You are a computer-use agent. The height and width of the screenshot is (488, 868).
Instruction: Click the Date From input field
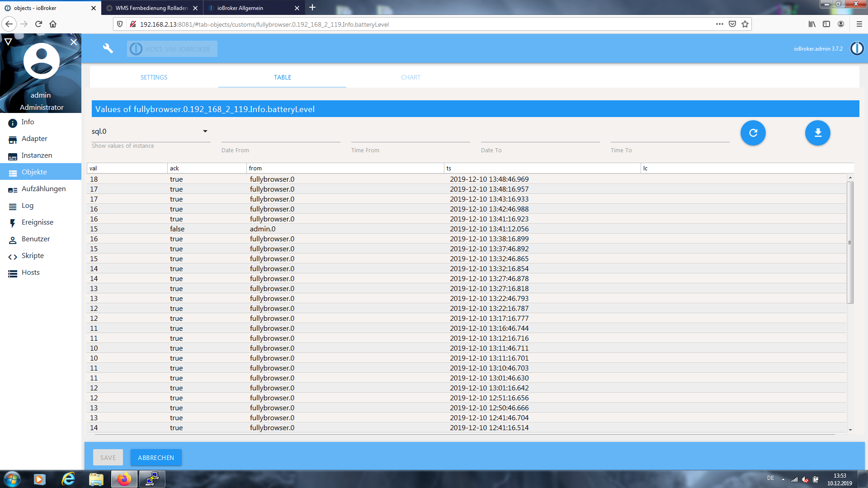280,136
